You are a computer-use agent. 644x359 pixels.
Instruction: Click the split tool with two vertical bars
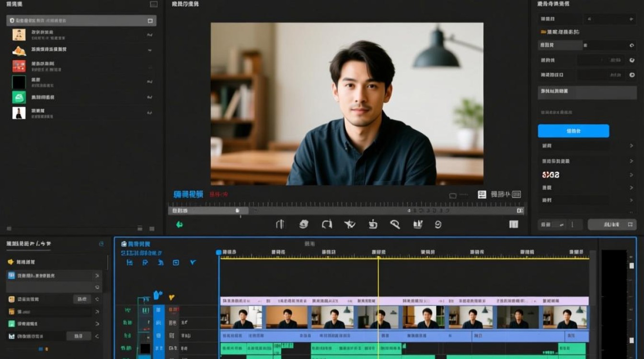(280, 224)
